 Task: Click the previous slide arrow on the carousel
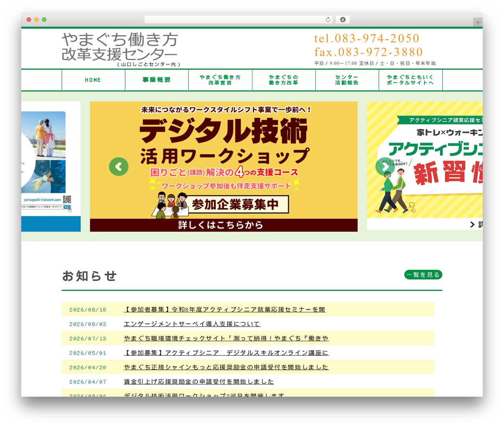(x=119, y=167)
